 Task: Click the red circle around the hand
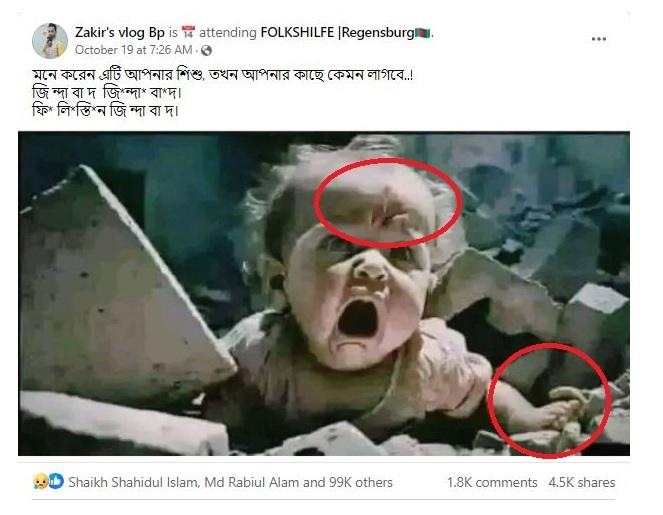point(550,400)
